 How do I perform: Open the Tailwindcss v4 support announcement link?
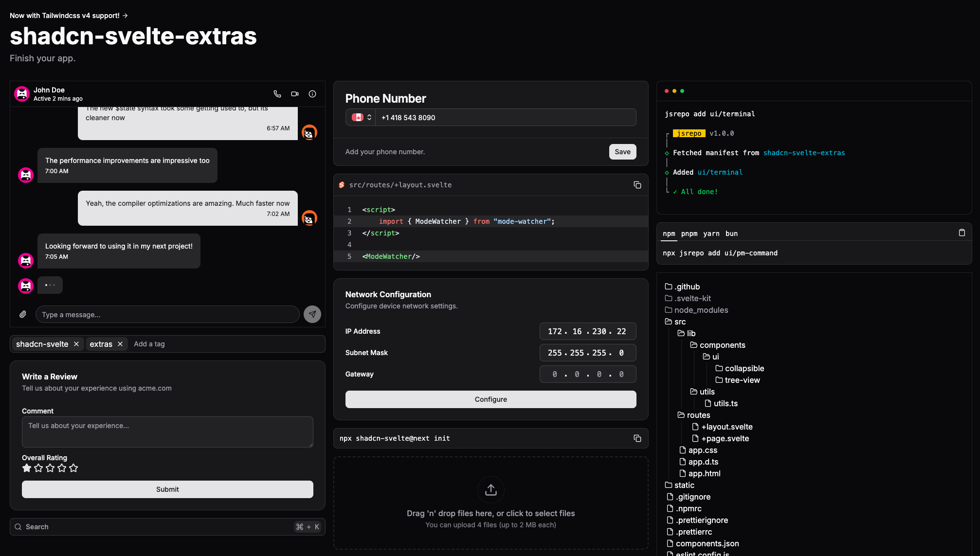(x=69, y=16)
